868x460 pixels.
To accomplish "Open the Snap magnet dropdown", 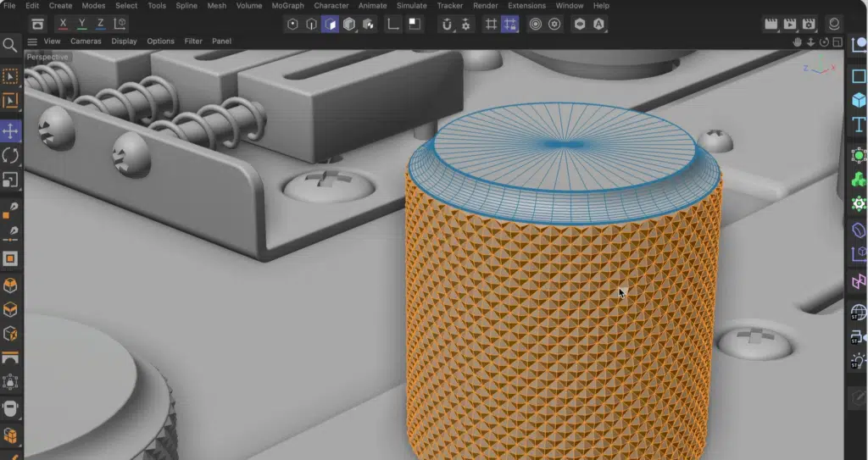I will tap(448, 24).
